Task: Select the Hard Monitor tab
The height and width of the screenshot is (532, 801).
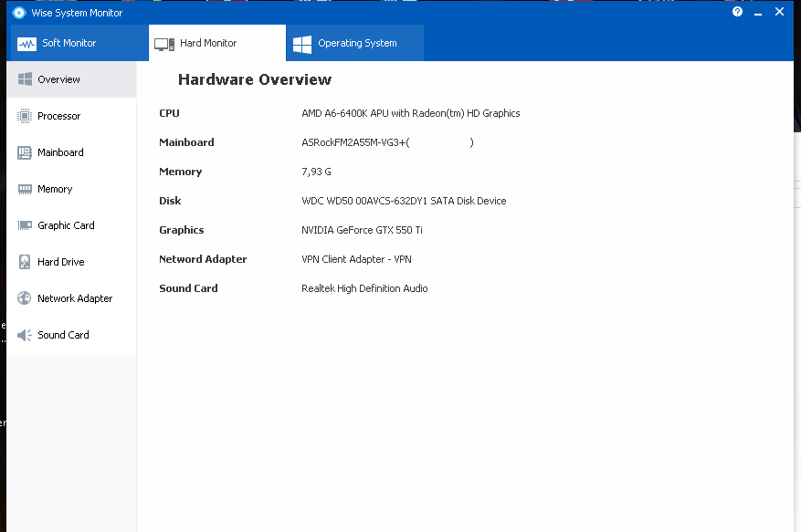Action: click(217, 43)
